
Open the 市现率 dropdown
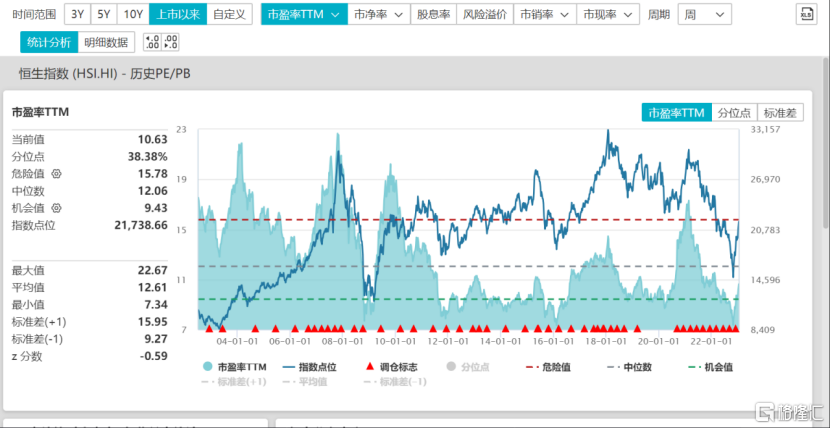tap(608, 14)
